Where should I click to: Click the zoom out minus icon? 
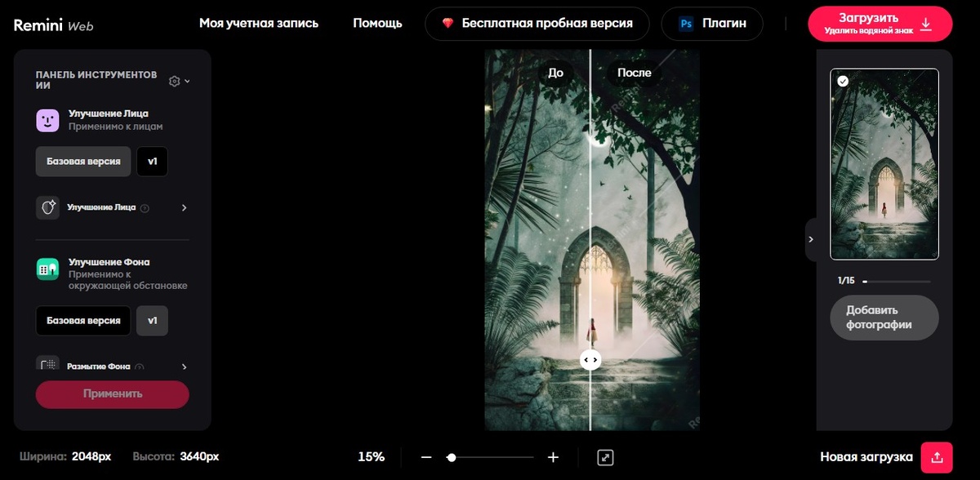425,458
